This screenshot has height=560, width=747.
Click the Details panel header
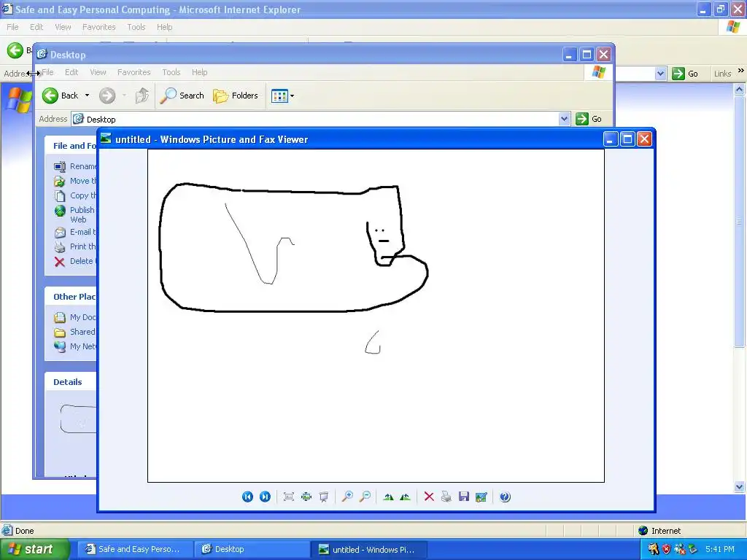tap(71, 382)
